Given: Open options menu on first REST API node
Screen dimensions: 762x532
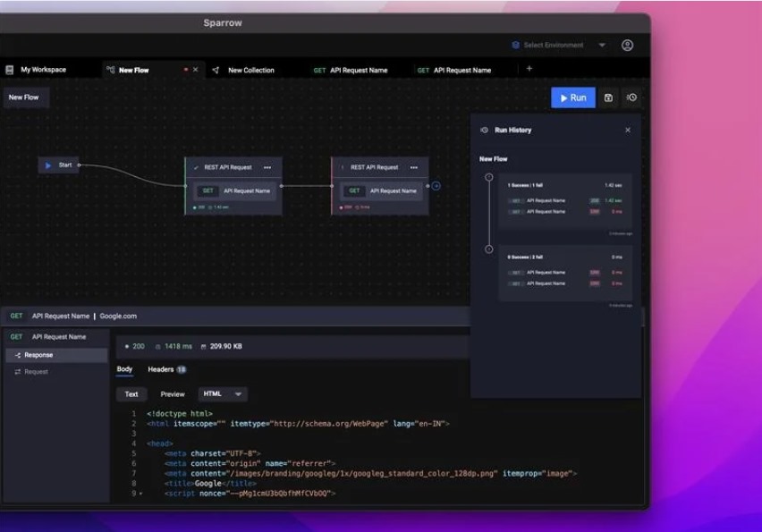Looking at the screenshot, I should (267, 167).
